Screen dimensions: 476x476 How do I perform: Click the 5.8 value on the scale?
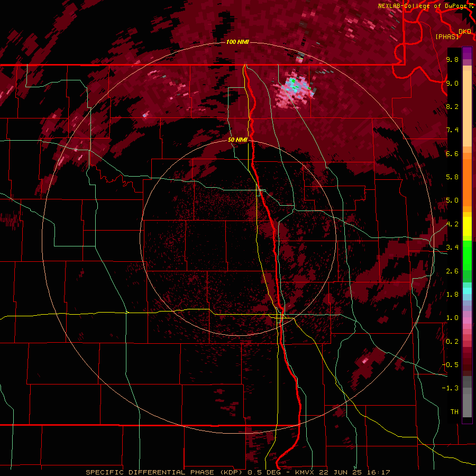point(452,177)
